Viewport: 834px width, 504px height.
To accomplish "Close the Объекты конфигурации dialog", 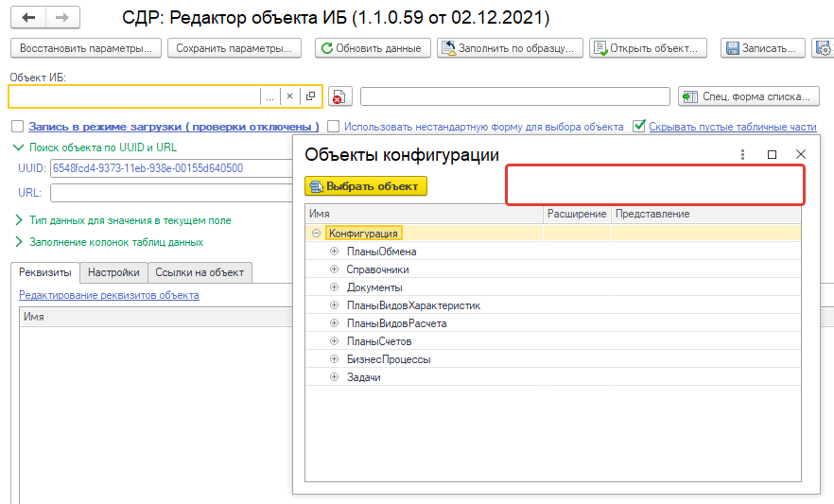I will [x=801, y=154].
